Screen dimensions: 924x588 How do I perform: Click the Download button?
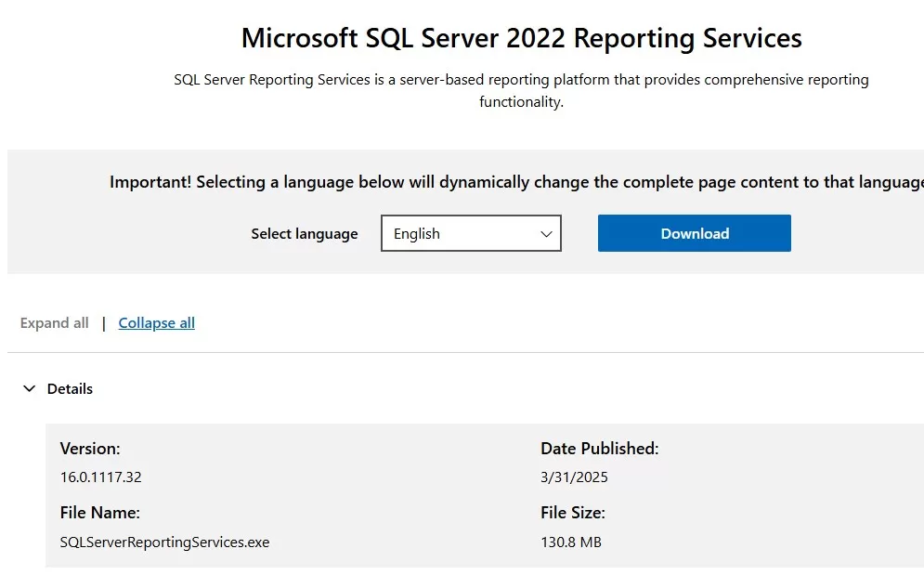coord(694,233)
